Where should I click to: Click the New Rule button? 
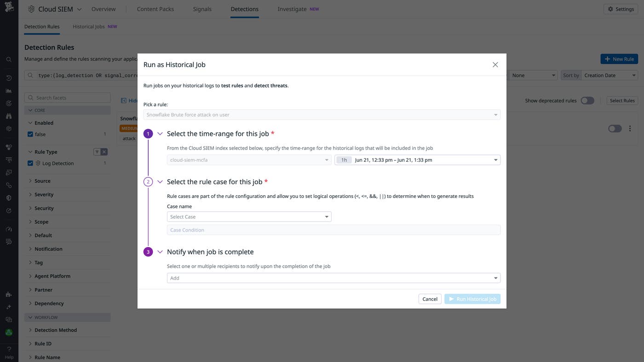point(619,59)
